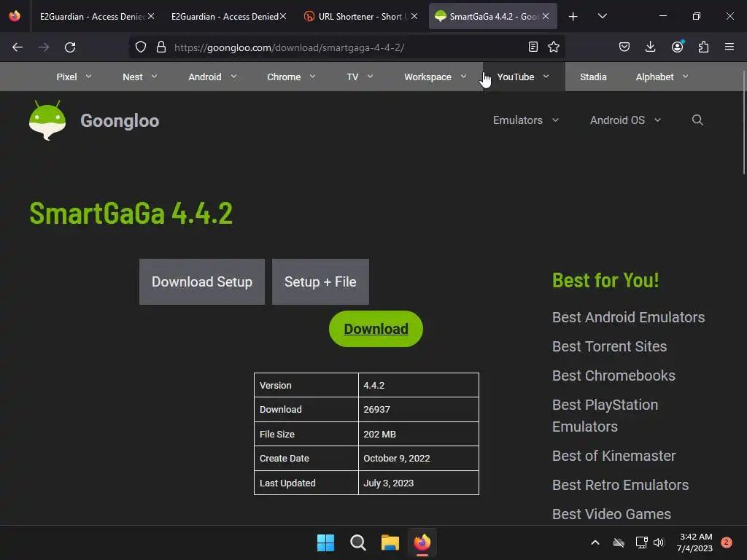Screen dimensions: 747x560
Task: Select the Download Setup tab button
Action: (202, 282)
